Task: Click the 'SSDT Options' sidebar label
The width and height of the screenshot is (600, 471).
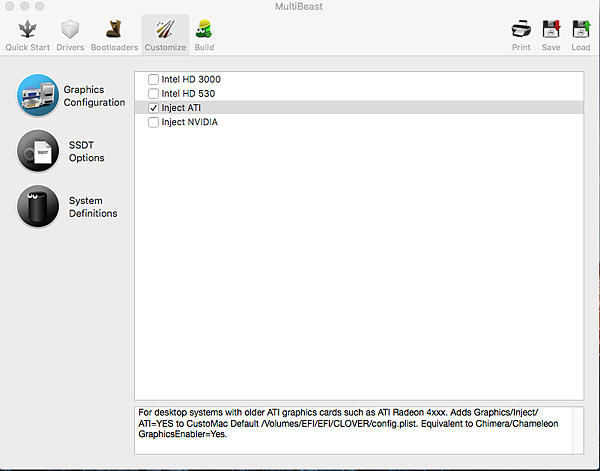Action: click(x=86, y=152)
